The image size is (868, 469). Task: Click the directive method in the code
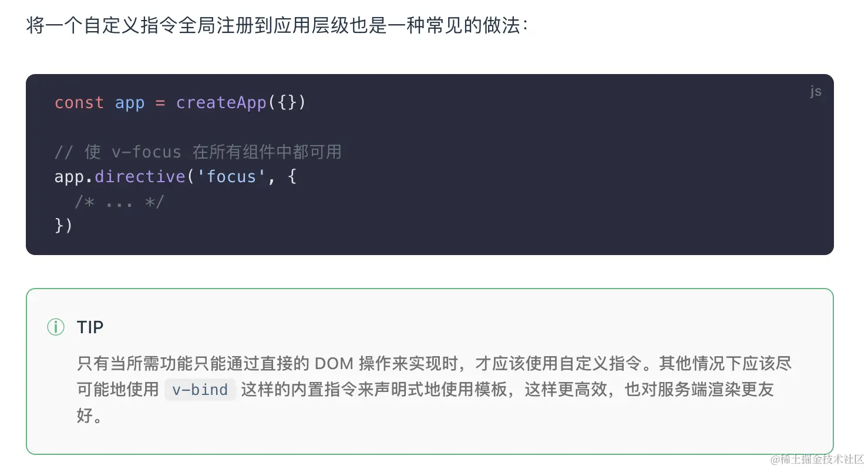(x=140, y=177)
